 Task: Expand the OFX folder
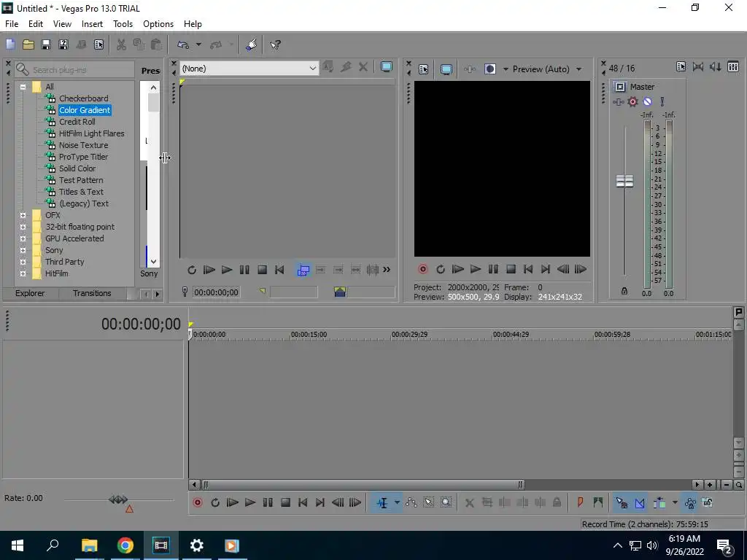click(x=23, y=215)
